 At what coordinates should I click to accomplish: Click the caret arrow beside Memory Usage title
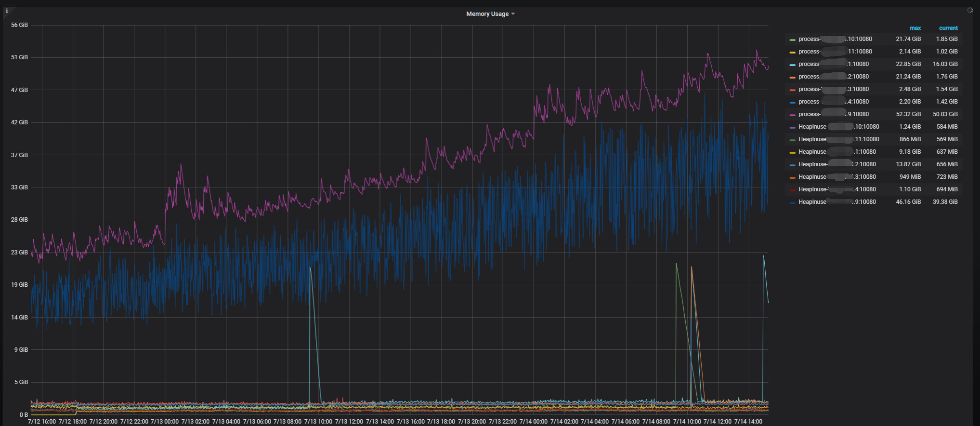513,14
